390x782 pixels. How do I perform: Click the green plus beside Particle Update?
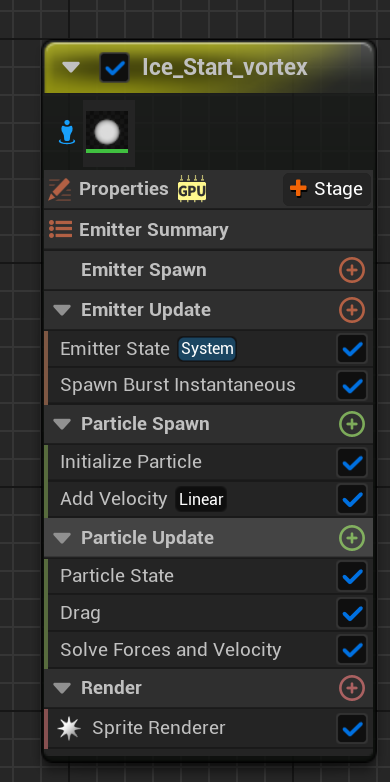(x=352, y=538)
